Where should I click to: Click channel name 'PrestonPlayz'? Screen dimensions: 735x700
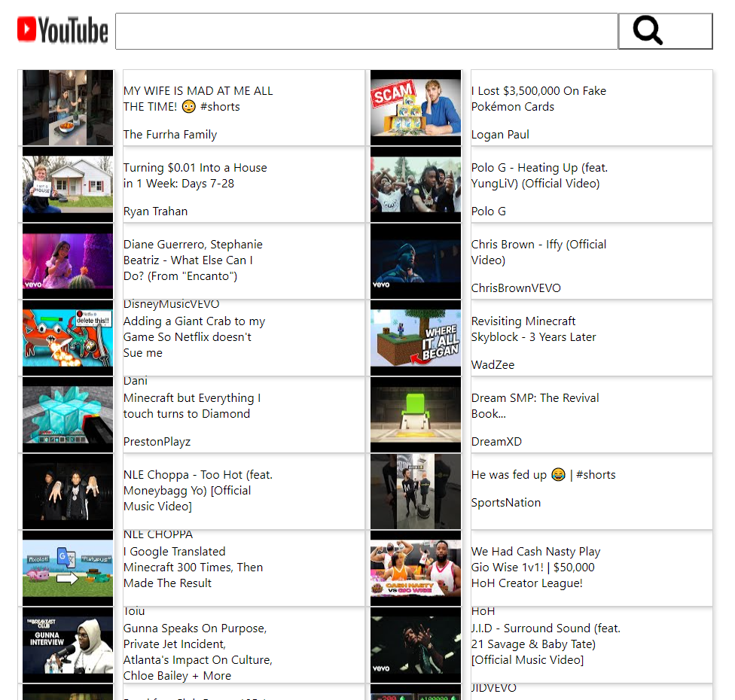pyautogui.click(x=157, y=442)
